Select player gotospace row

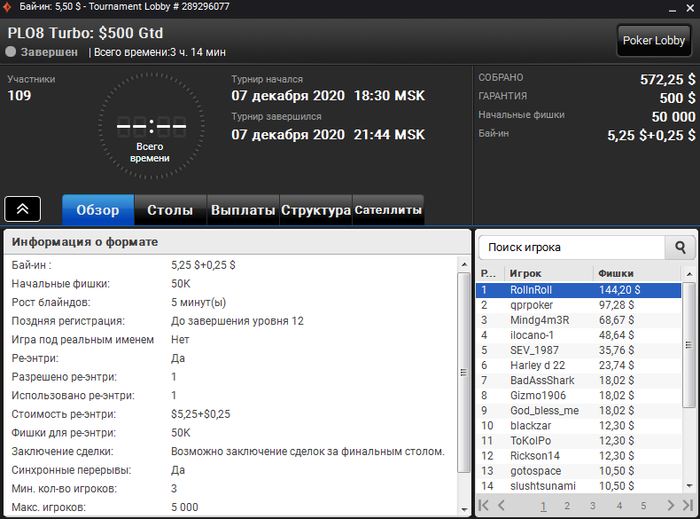579,471
